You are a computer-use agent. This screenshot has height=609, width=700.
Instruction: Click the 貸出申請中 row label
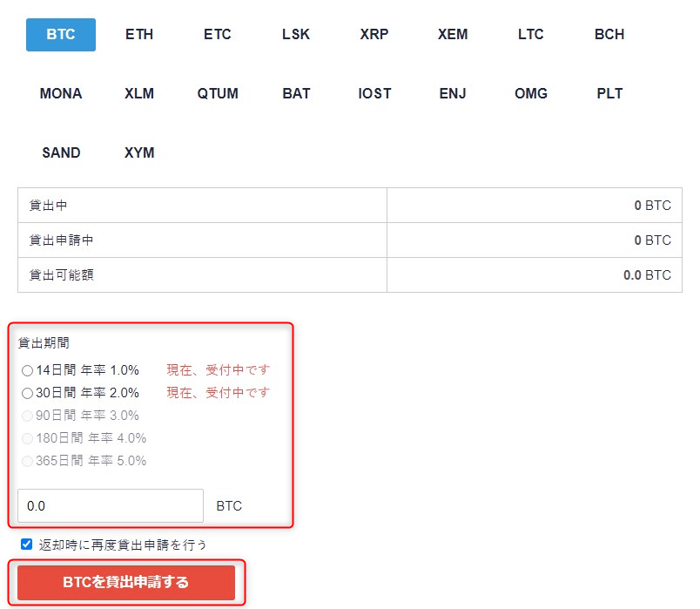[x=61, y=240]
